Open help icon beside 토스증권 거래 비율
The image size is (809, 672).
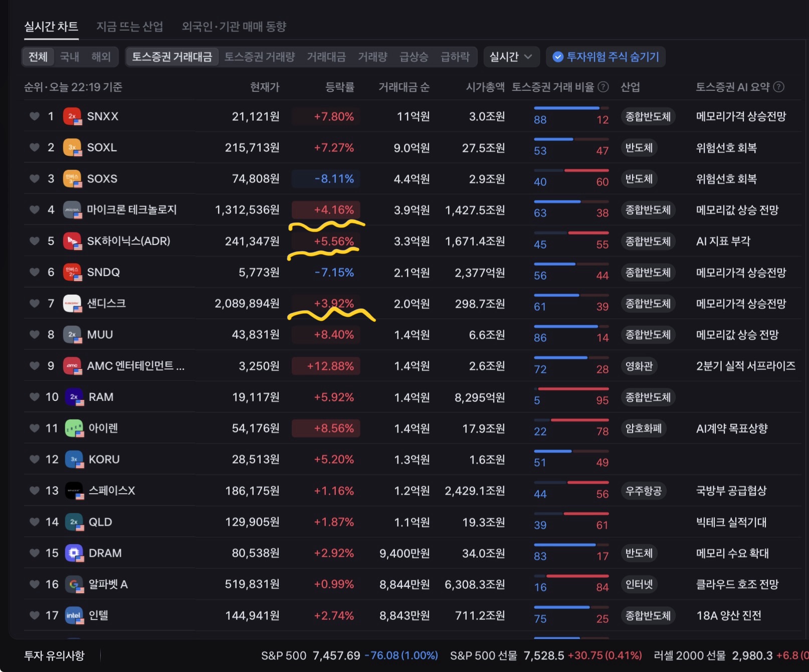tap(603, 87)
